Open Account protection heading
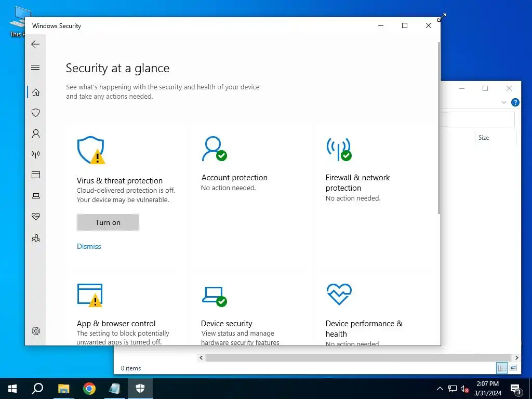Viewport: 532px width, 399px height. [x=234, y=178]
